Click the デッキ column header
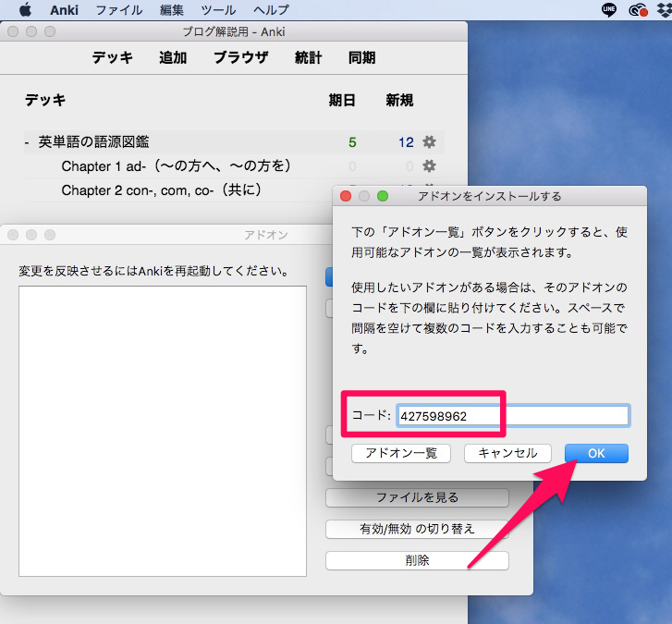Image resolution: width=672 pixels, height=624 pixels. click(x=45, y=100)
